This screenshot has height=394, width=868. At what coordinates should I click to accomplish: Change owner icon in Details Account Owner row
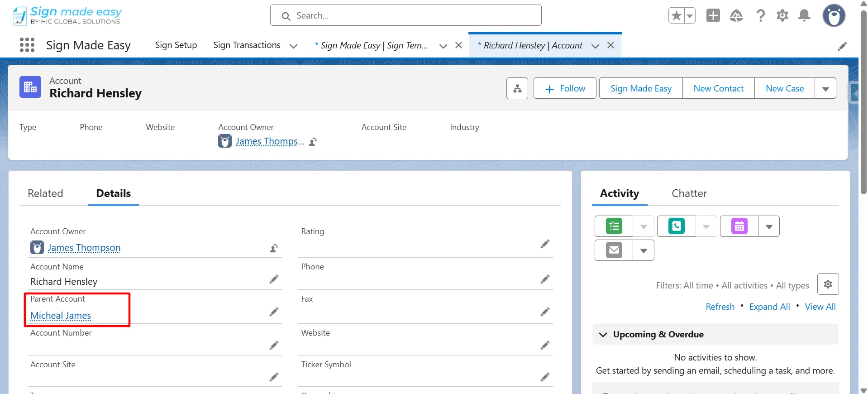coord(274,248)
